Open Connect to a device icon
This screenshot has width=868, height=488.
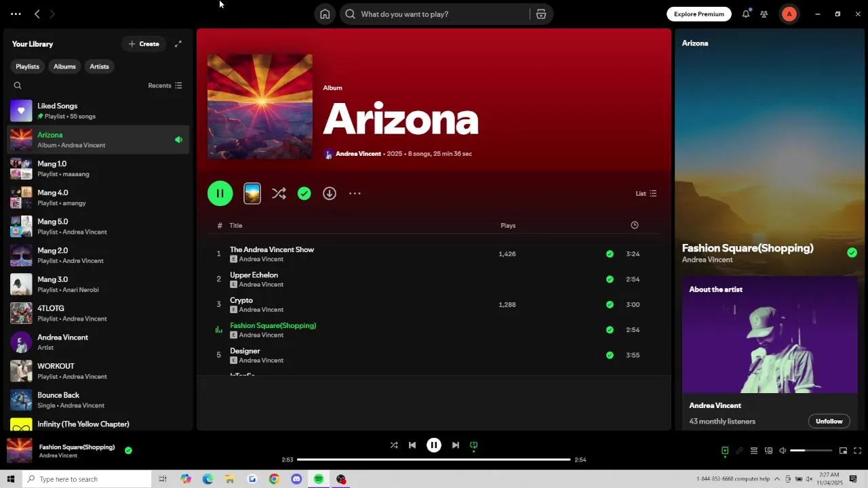click(x=768, y=451)
